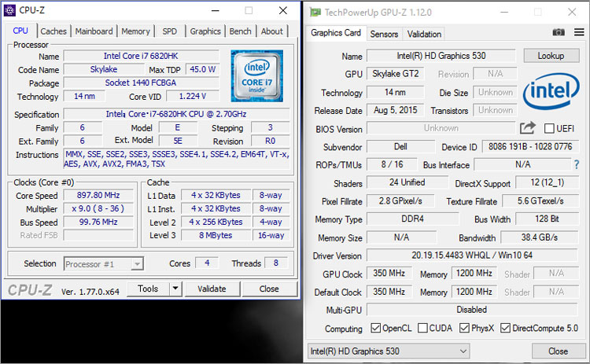Click the Memory Type value DDR4
This screenshot has width=590, height=364.
point(412,219)
